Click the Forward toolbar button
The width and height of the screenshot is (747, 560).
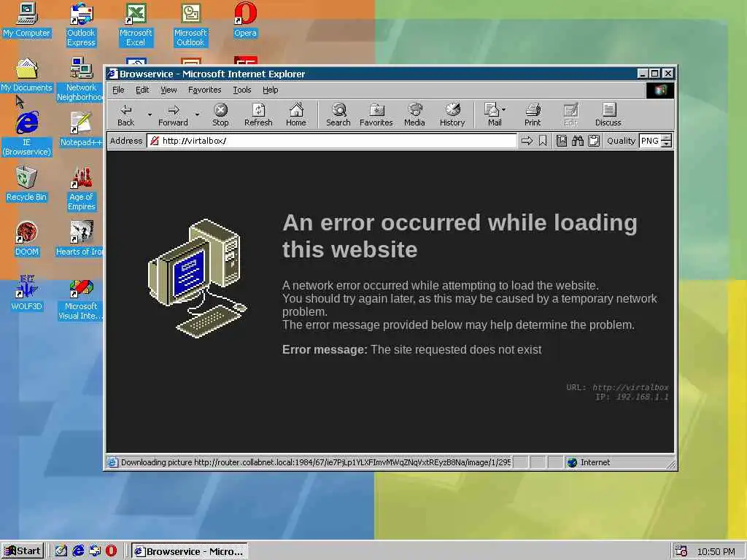173,115
